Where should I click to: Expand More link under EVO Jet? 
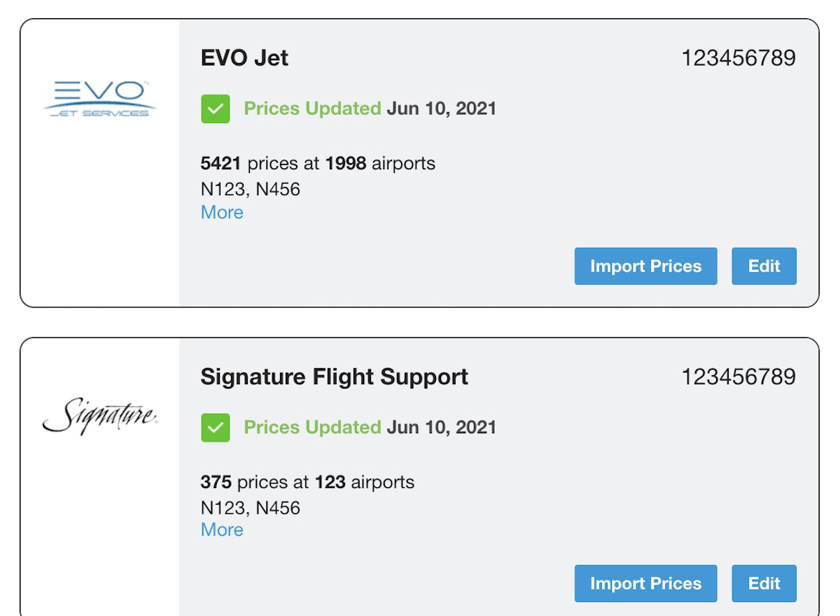tap(222, 212)
